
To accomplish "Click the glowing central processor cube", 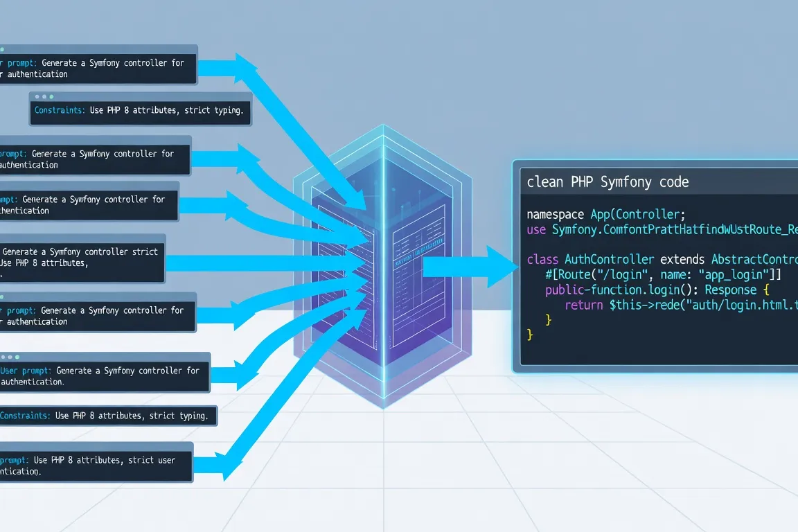I will pyautogui.click(x=383, y=266).
